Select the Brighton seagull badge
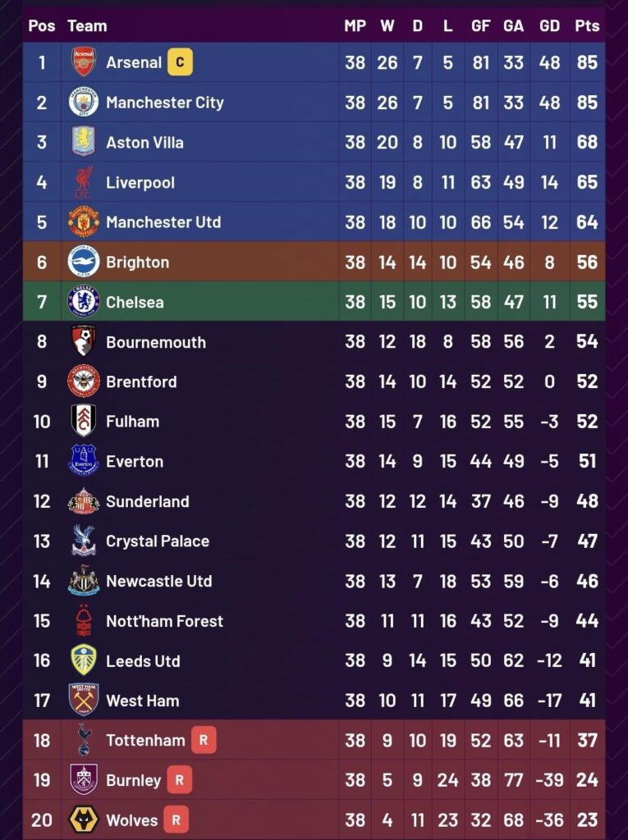The image size is (628, 840). pyautogui.click(x=82, y=262)
